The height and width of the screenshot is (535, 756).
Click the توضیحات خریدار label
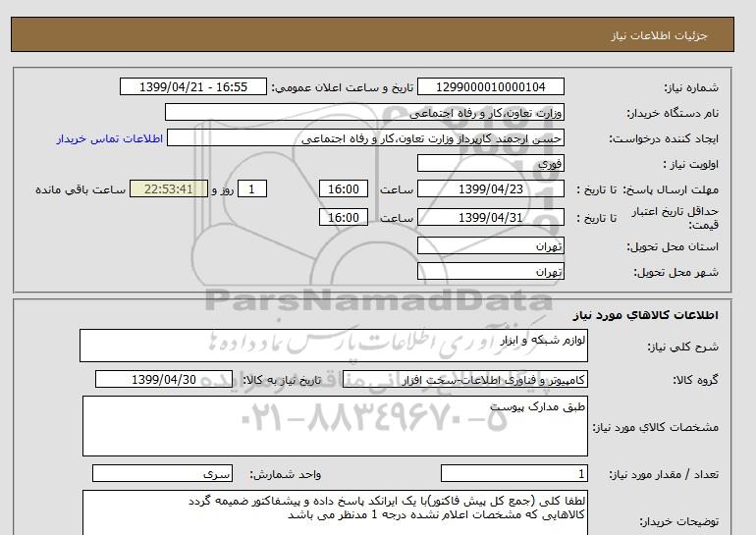pos(678,521)
